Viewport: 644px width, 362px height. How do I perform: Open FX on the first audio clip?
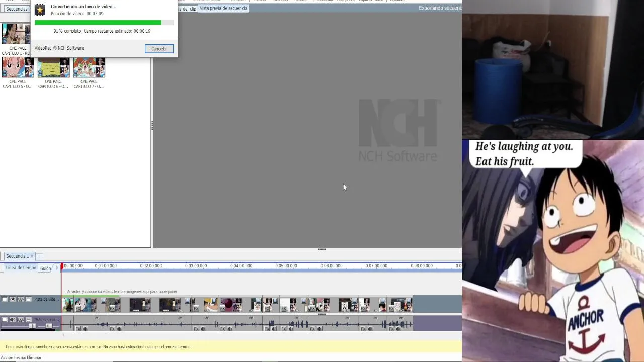78,329
